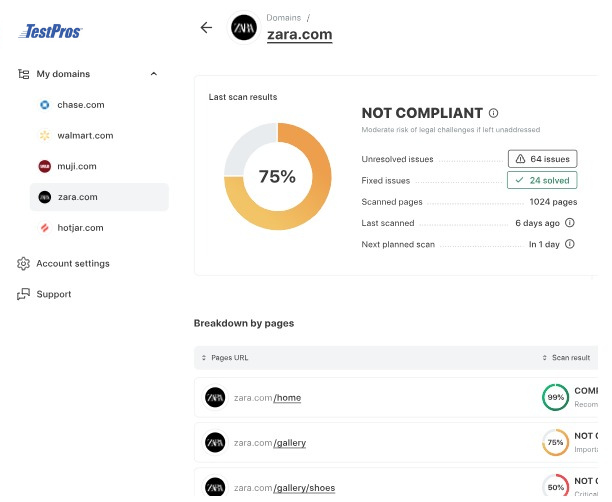Open the zara.com/gallery/shoes page link

[285, 488]
